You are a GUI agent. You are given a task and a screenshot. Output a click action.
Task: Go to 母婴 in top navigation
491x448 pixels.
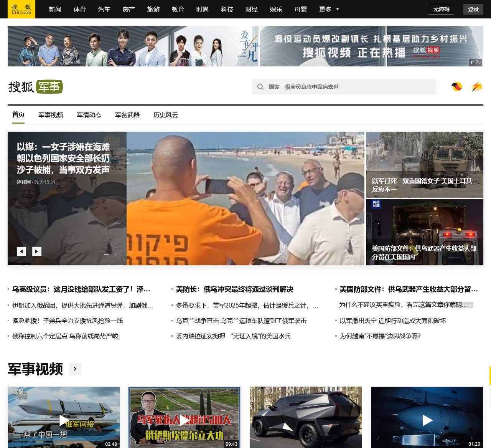301,9
